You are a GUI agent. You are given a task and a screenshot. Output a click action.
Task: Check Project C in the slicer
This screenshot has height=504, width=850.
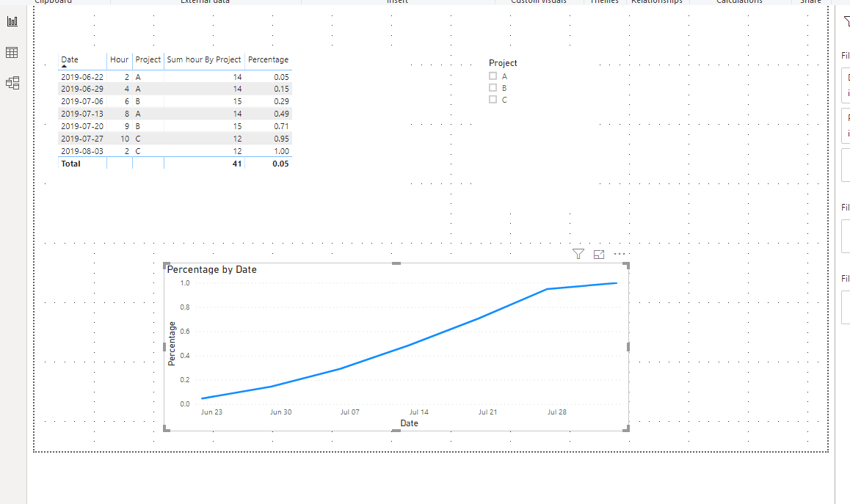(493, 99)
